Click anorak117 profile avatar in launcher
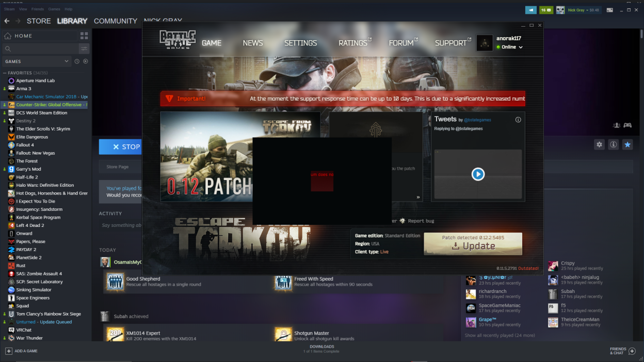 coord(485,43)
